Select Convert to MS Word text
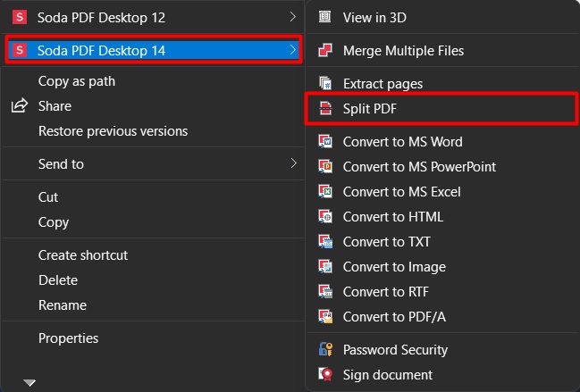 tap(402, 142)
